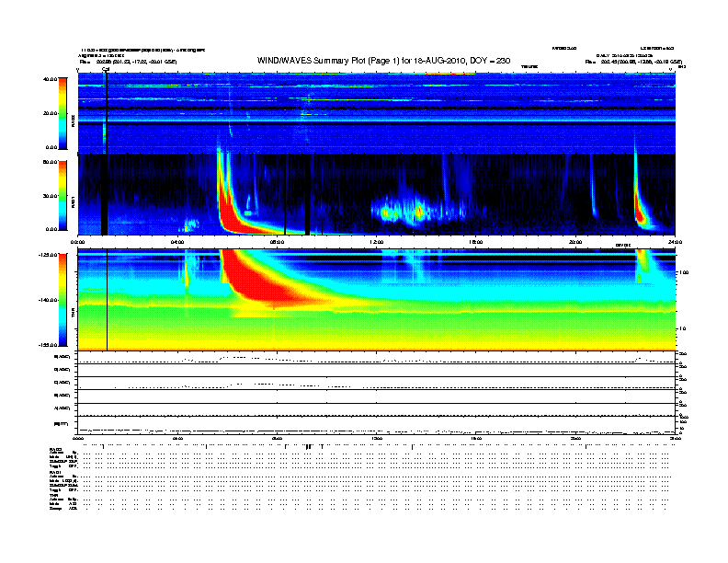The image size is (728, 563).
Task: Click the TNR color scale bar
Action: tap(63, 300)
